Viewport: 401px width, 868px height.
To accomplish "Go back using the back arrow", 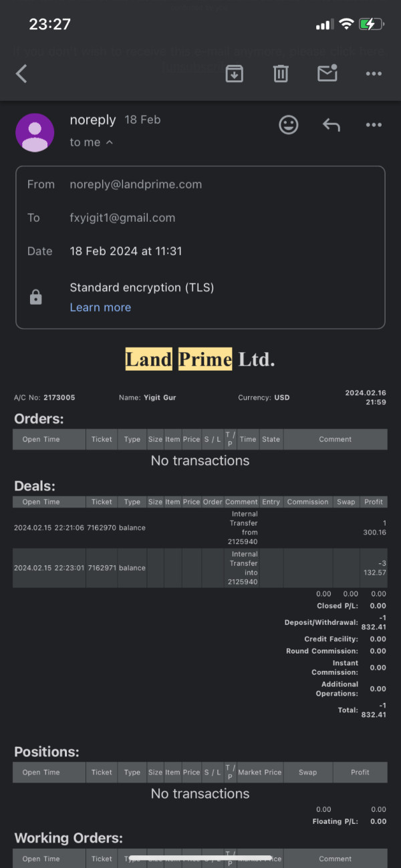I will point(21,74).
